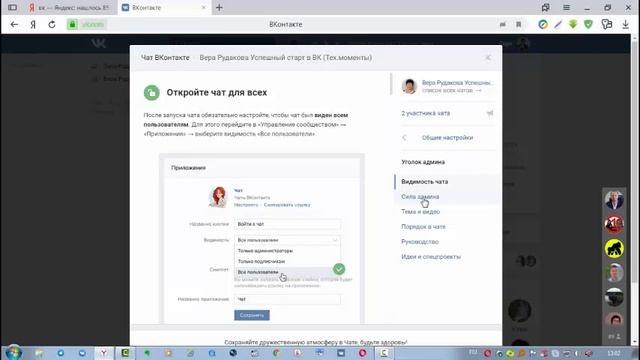Click the taskbar clock
Image resolution: width=640 pixels, height=360 pixels.
613,353
